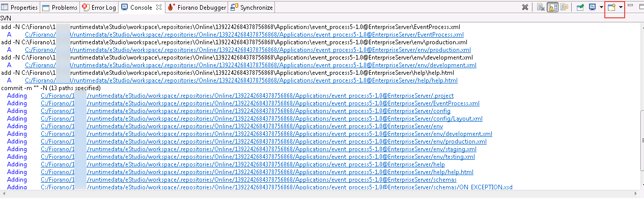Click the Display Selected Console icon
The height and width of the screenshot is (199, 644).
point(592,7)
